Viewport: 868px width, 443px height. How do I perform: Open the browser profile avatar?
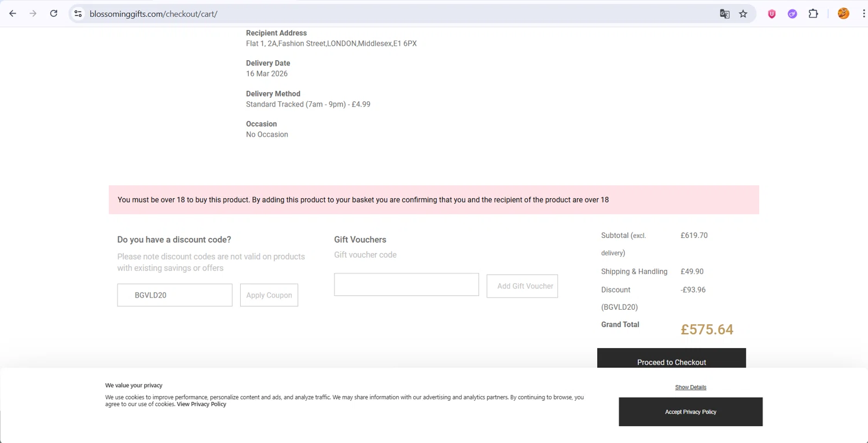[x=844, y=14]
